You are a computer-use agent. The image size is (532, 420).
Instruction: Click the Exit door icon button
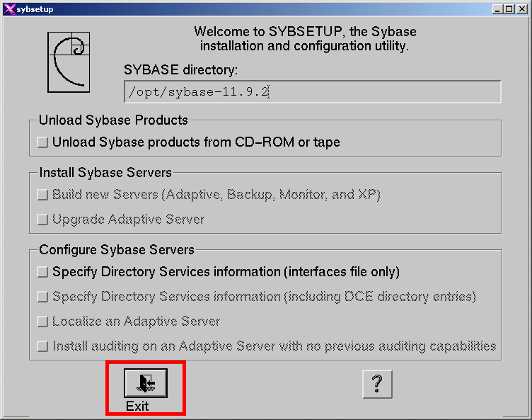point(146,383)
